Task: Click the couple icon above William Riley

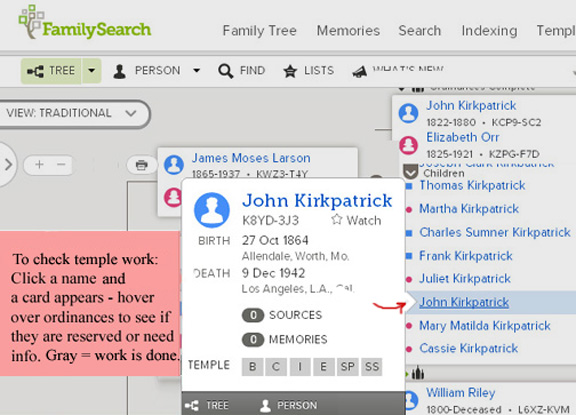Action: [418, 374]
